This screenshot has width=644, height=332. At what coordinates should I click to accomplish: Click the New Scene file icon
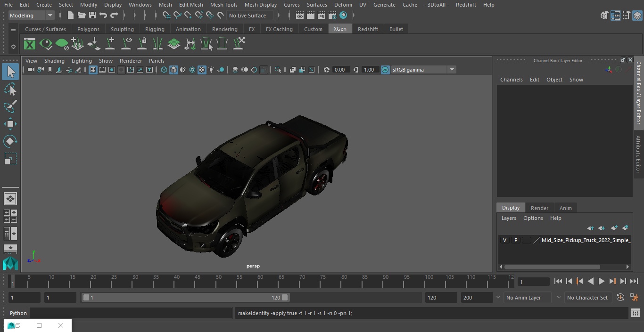[x=70, y=16]
